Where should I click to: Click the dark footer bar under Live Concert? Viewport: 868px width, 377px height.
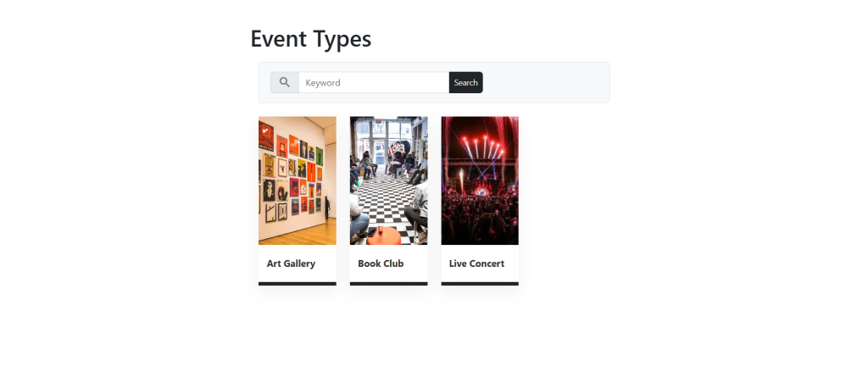[x=480, y=284]
